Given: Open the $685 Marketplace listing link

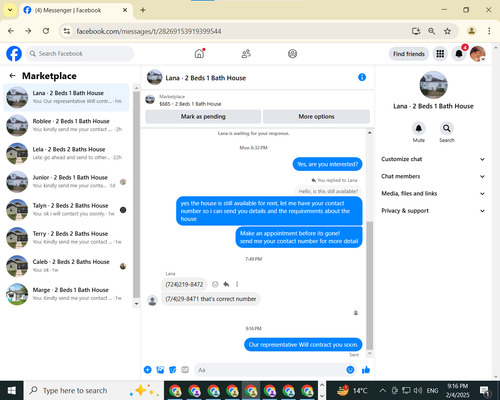Looking at the screenshot, I should click(x=190, y=104).
